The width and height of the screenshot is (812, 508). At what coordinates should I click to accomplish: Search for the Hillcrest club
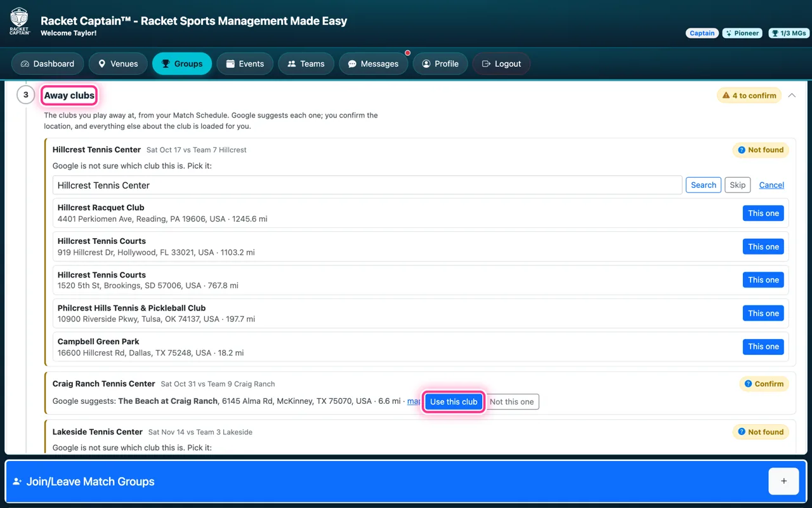coord(704,185)
